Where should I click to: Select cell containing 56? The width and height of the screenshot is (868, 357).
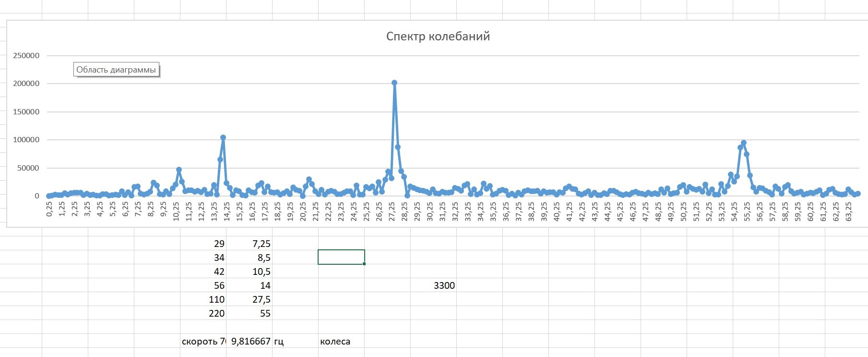click(203, 285)
